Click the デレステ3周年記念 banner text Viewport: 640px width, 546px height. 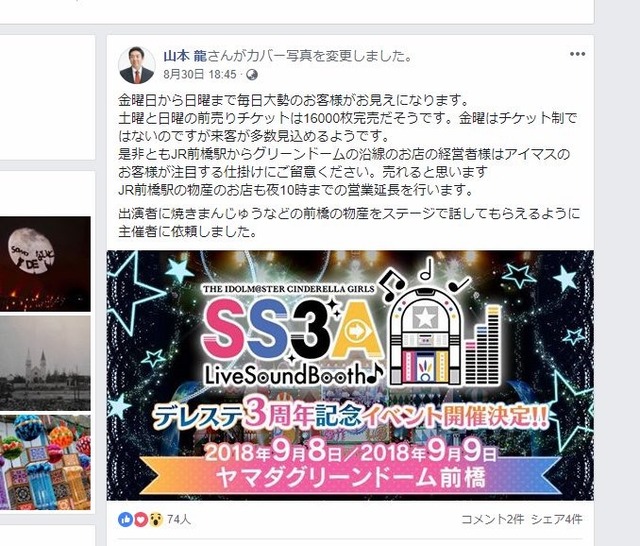pyautogui.click(x=350, y=417)
